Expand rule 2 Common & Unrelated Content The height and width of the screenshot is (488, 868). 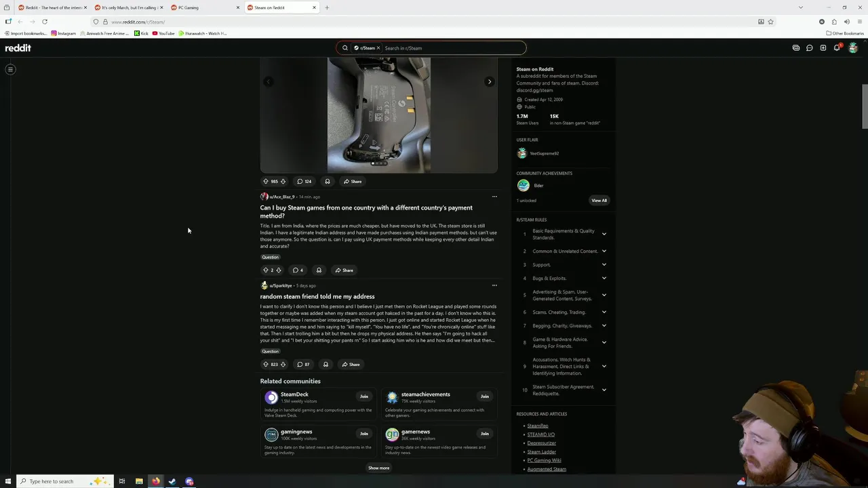click(x=604, y=251)
